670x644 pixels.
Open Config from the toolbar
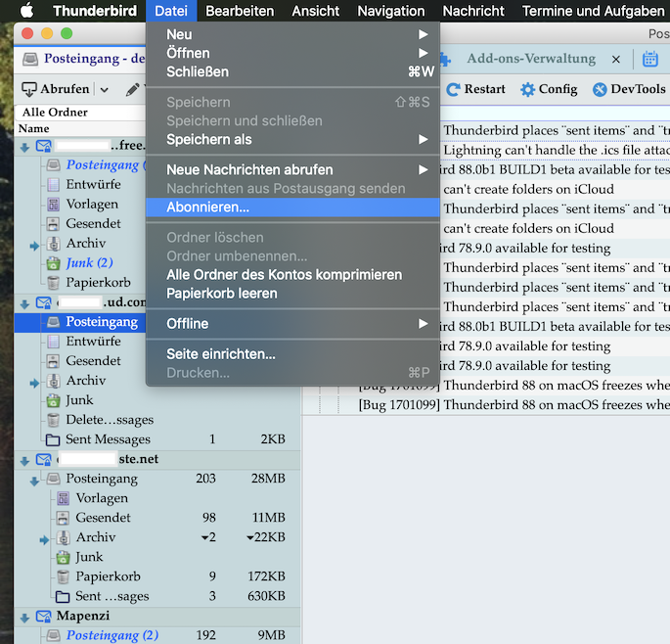pos(549,89)
